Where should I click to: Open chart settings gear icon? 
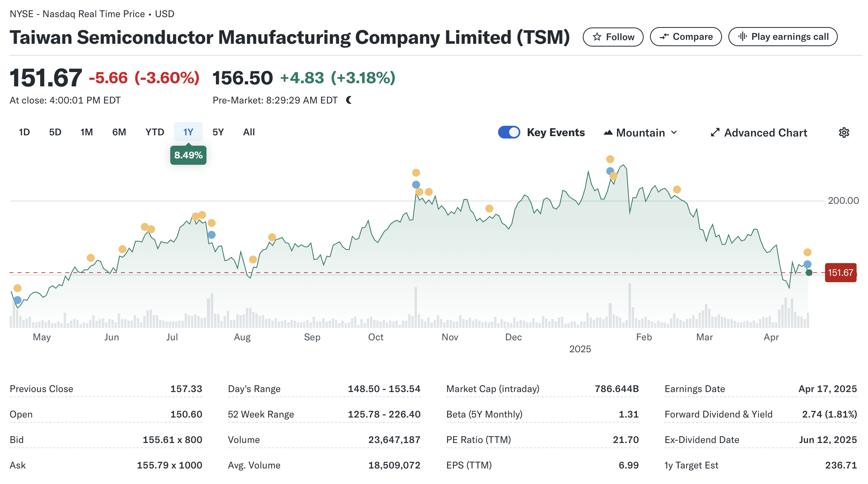(844, 133)
